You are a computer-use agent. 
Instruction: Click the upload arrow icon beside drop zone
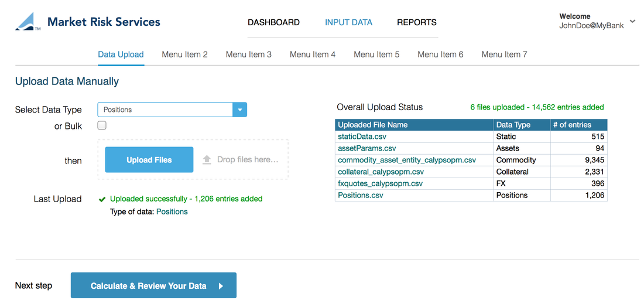[x=207, y=159]
